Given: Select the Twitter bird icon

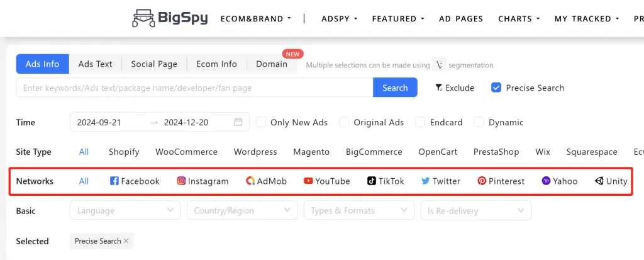Looking at the screenshot, I should coord(426,181).
